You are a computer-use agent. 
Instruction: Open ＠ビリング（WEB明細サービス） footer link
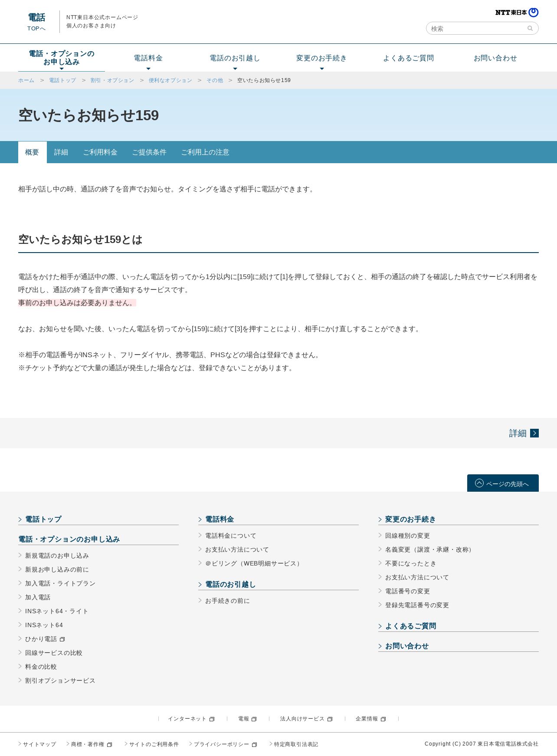tap(254, 563)
